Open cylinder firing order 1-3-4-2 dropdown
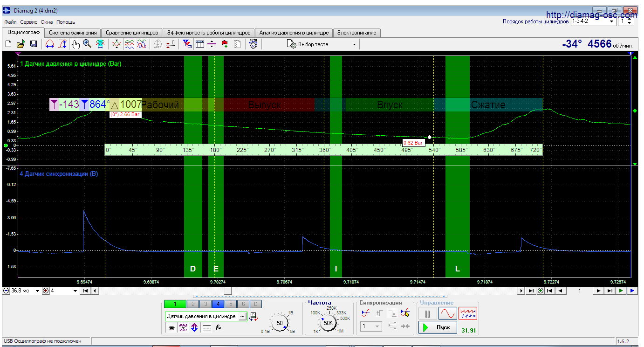This screenshot has width=644, height=347. point(593,21)
